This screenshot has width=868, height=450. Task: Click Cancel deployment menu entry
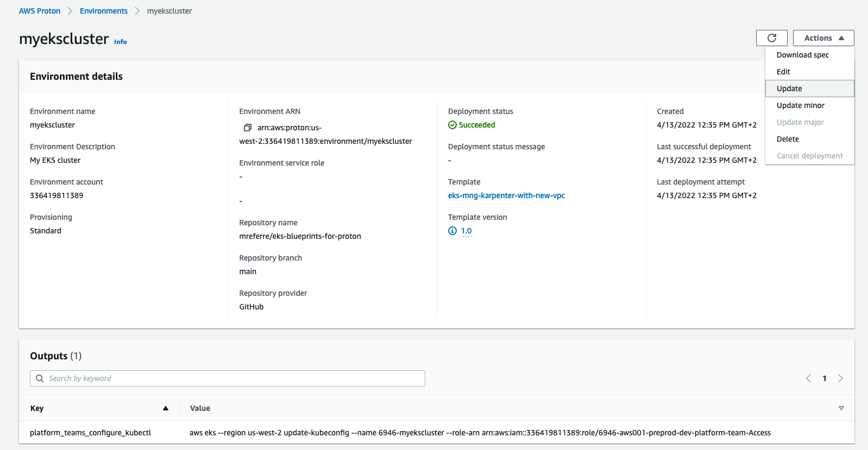(x=810, y=156)
